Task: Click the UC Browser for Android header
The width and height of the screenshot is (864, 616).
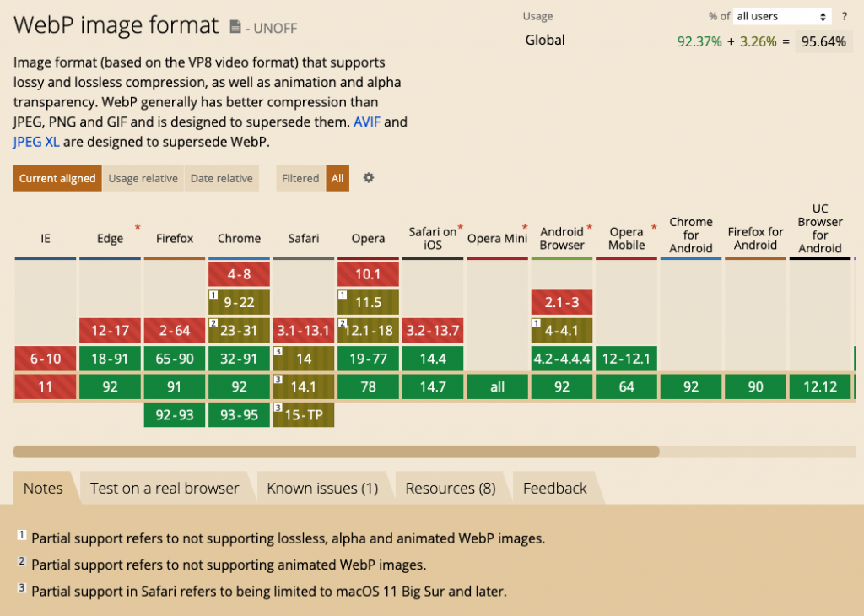Action: tap(820, 228)
